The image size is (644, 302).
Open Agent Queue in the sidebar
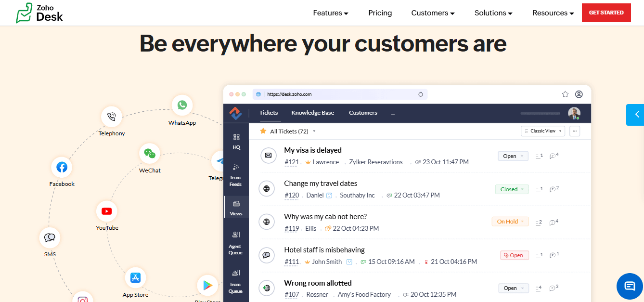236,243
